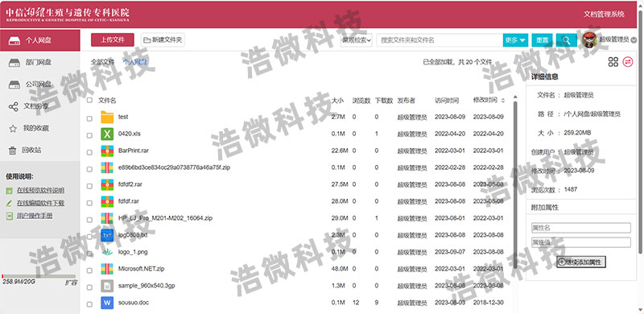Click the icon beside 在线预览软件说明
This screenshot has height=314, width=644.
10,191
